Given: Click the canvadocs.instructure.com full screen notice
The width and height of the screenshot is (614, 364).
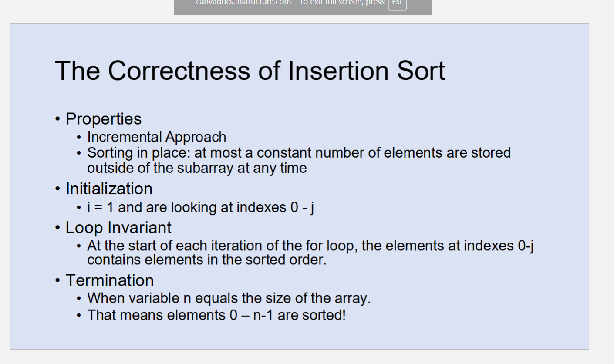Looking at the screenshot, I should click(x=290, y=3).
